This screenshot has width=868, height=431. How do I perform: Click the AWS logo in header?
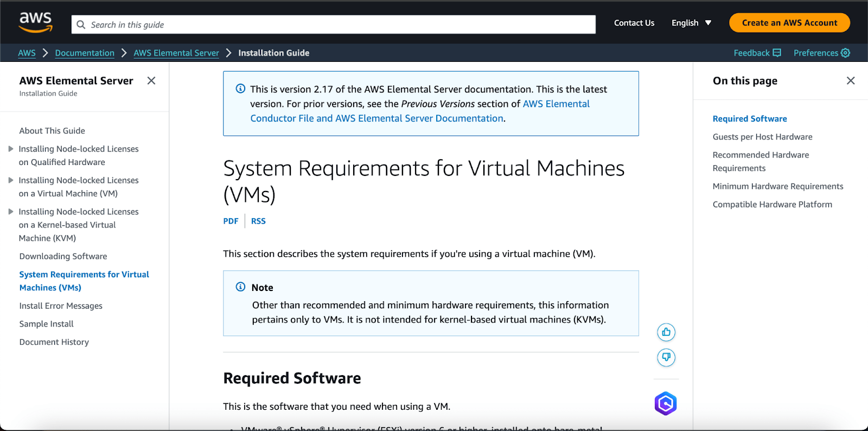tap(36, 22)
